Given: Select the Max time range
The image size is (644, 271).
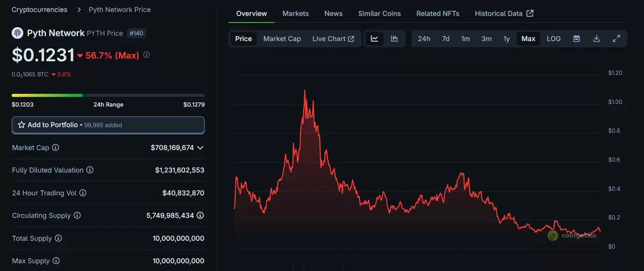Looking at the screenshot, I should 528,39.
